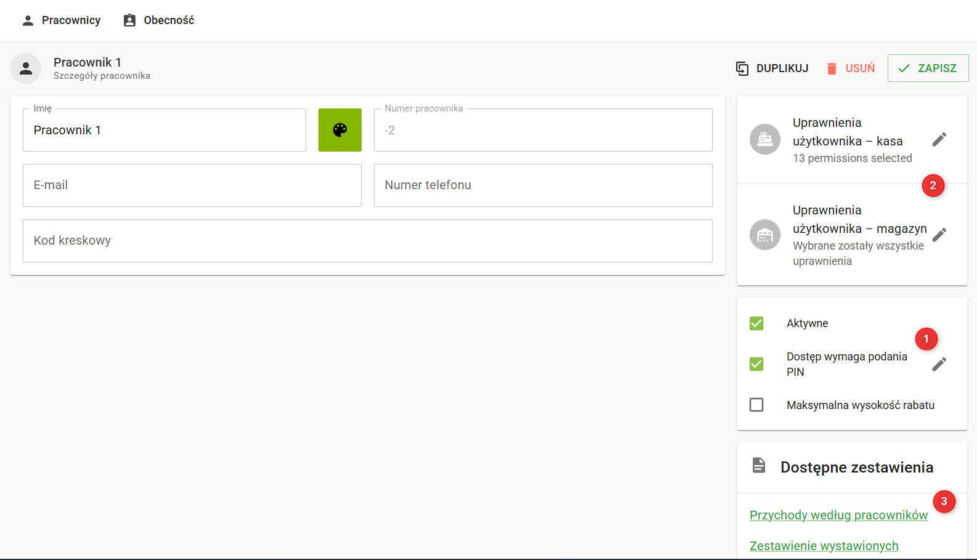The image size is (977, 560).
Task: Open the green color palette picker
Action: (340, 130)
